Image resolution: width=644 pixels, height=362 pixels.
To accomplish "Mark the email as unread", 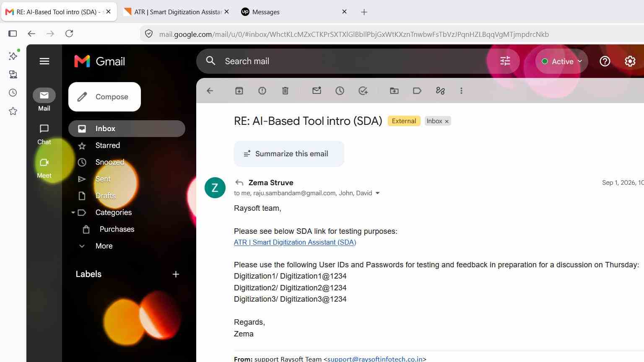I will [317, 90].
